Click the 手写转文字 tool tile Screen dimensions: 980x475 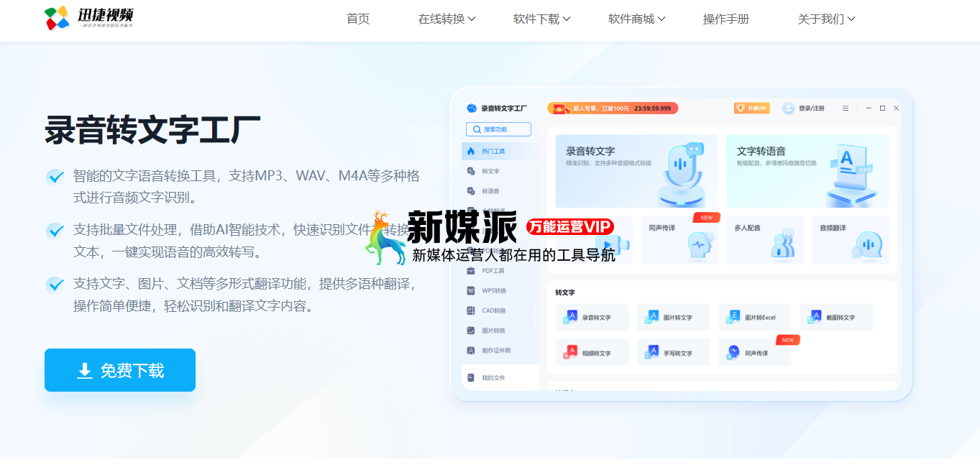(673, 352)
